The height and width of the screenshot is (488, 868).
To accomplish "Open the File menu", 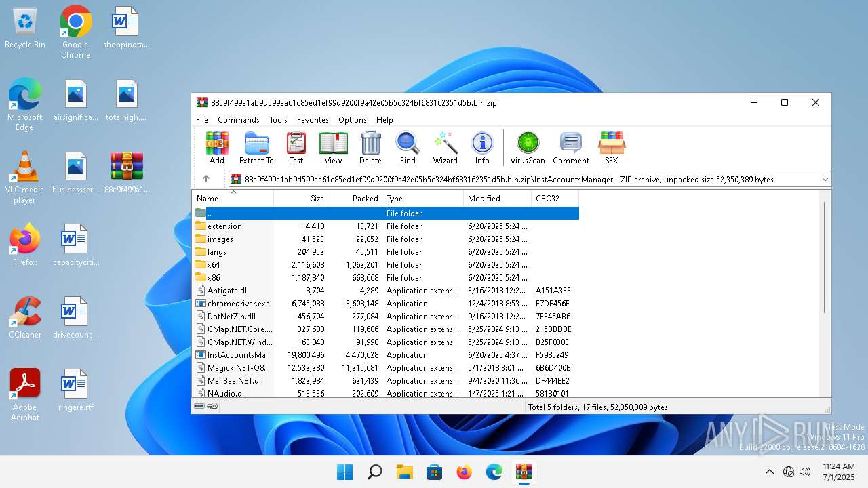I will coord(202,119).
